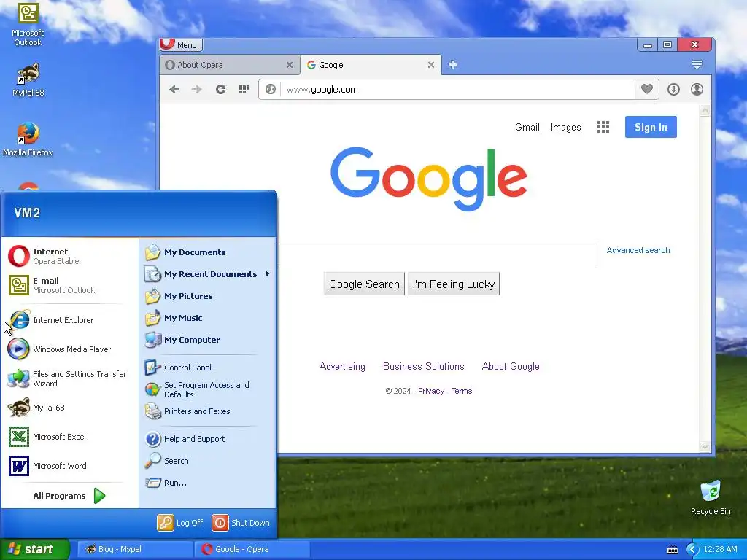
Task: Select the Recycle Bin desktop icon
Action: 711,498
